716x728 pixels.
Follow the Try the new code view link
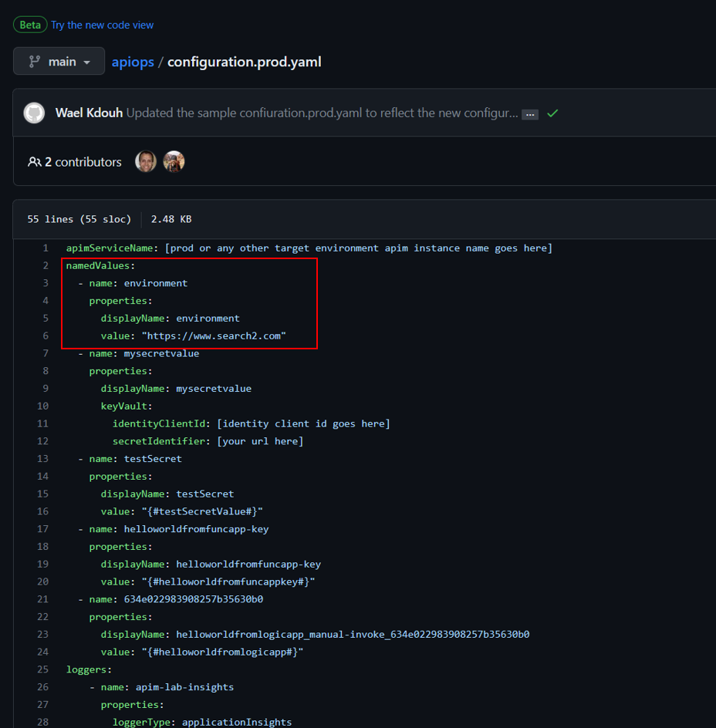click(x=102, y=25)
